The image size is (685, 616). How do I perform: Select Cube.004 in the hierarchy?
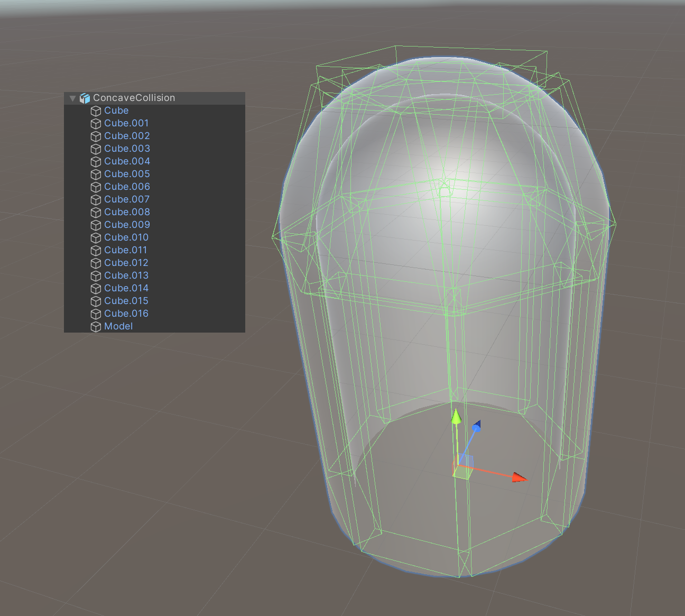127,161
